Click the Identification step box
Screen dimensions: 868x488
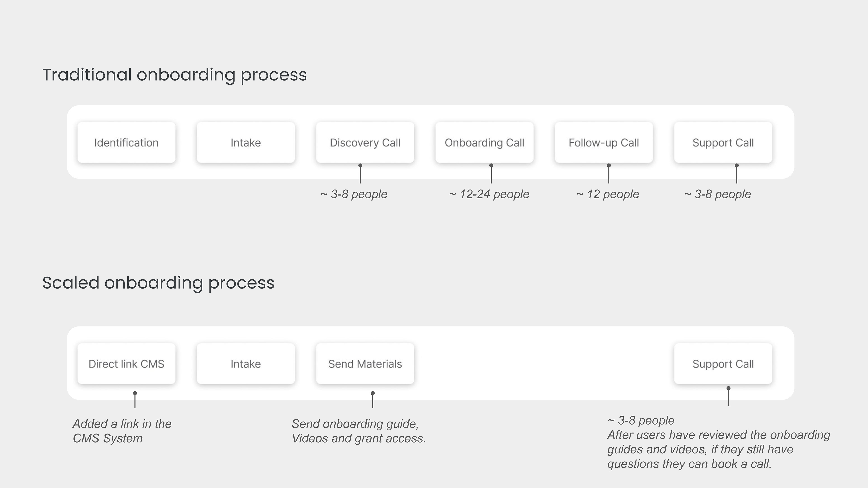(x=126, y=143)
